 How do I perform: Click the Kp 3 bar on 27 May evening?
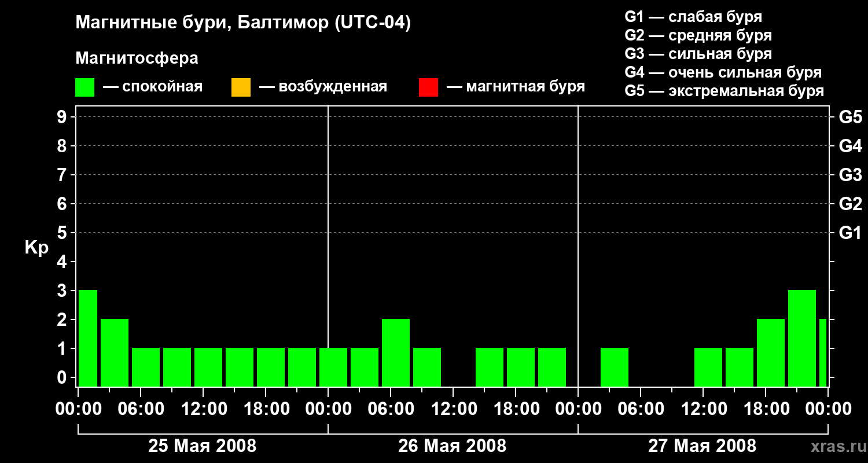coord(802,338)
